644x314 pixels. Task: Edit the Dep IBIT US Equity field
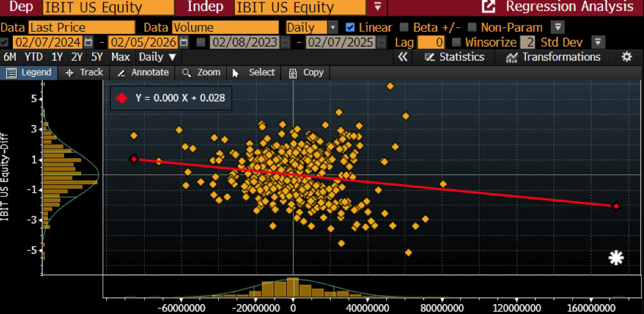107,7
